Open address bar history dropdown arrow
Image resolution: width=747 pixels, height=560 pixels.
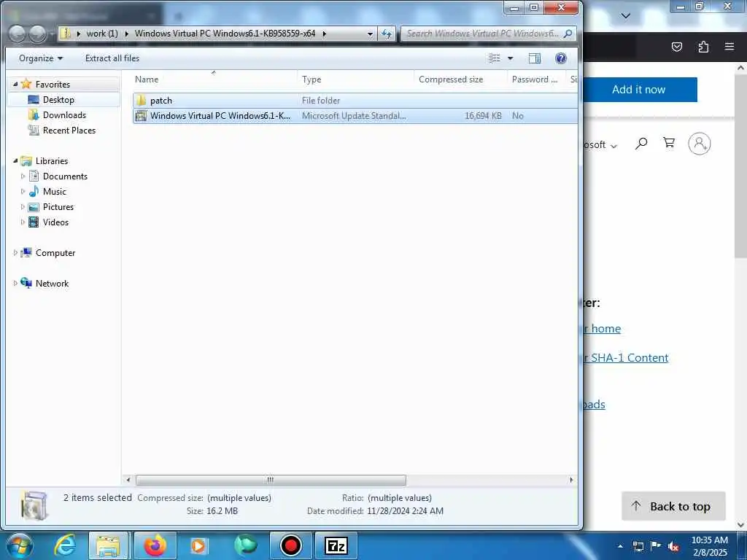tap(370, 34)
